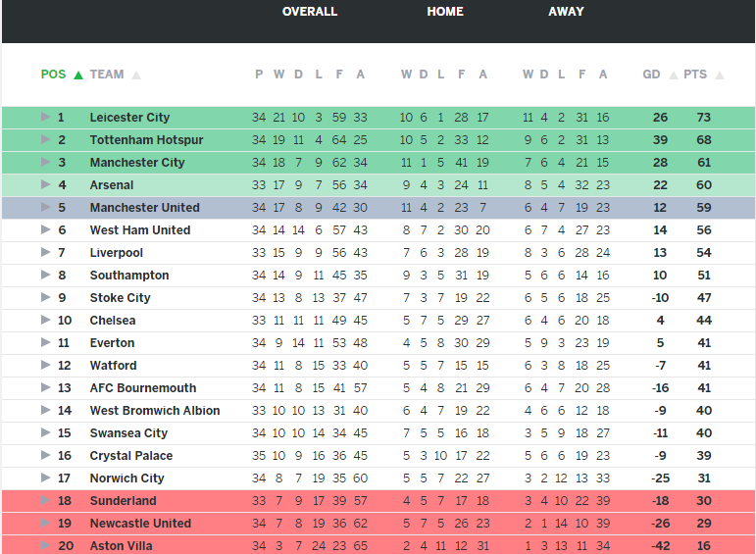
Task: Expand the Sunderland row arrow
Action: pyautogui.click(x=45, y=501)
